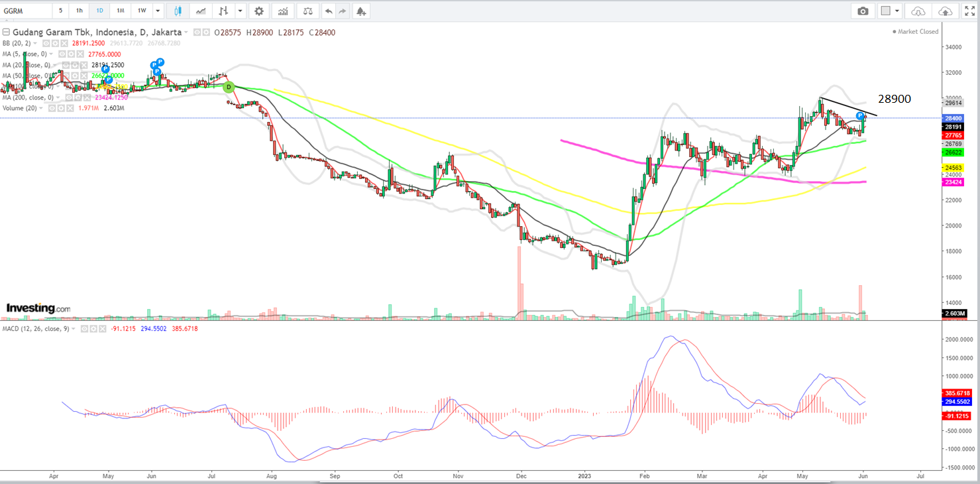
Task: Hide the MA (200, close, 0) line
Action: click(x=69, y=97)
